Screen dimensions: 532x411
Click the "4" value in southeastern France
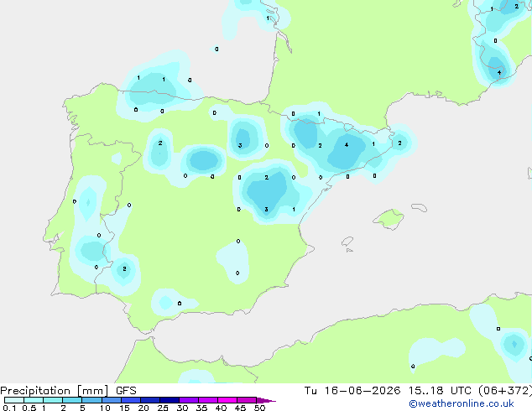(499, 73)
